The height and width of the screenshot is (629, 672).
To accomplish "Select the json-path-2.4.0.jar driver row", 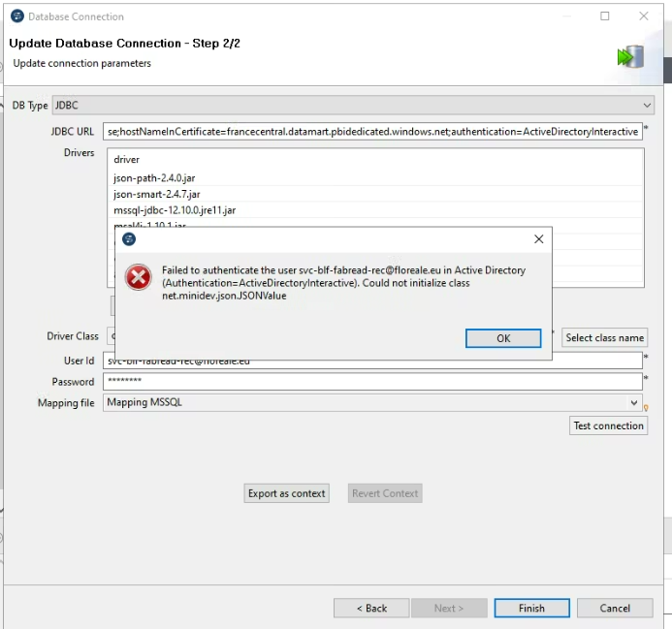I will click(375, 177).
